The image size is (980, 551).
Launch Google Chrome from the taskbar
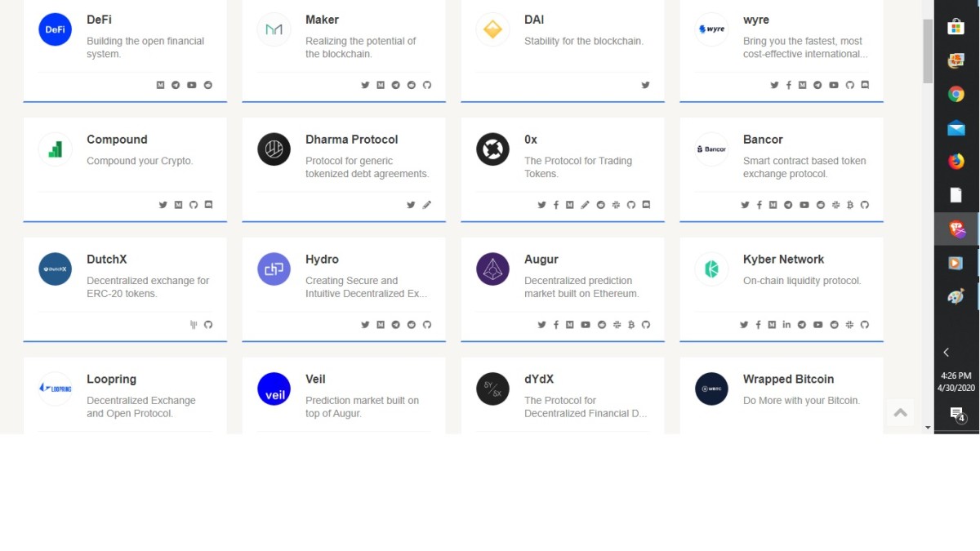pyautogui.click(x=955, y=94)
